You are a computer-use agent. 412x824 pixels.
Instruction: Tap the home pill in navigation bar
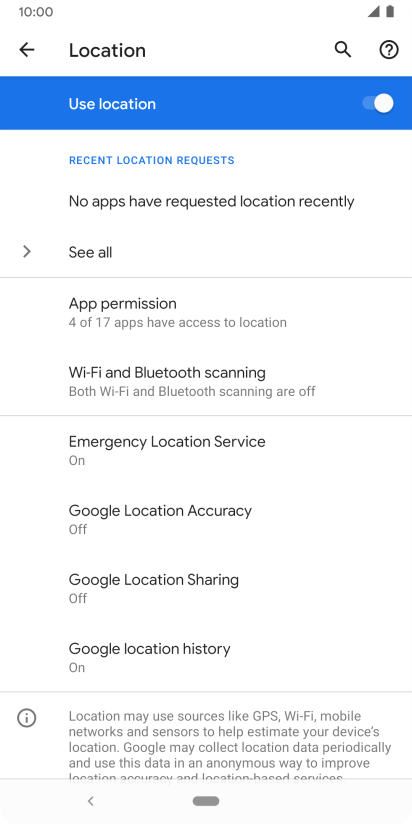(206, 801)
